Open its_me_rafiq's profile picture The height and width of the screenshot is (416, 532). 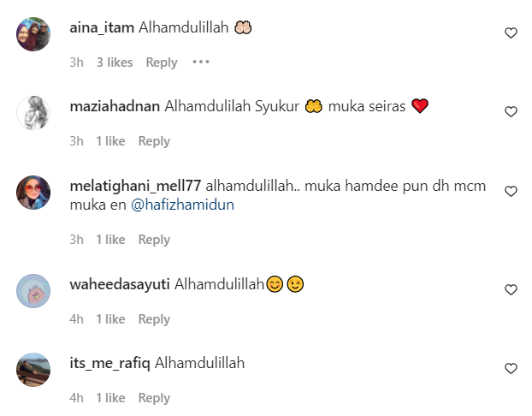point(33,370)
